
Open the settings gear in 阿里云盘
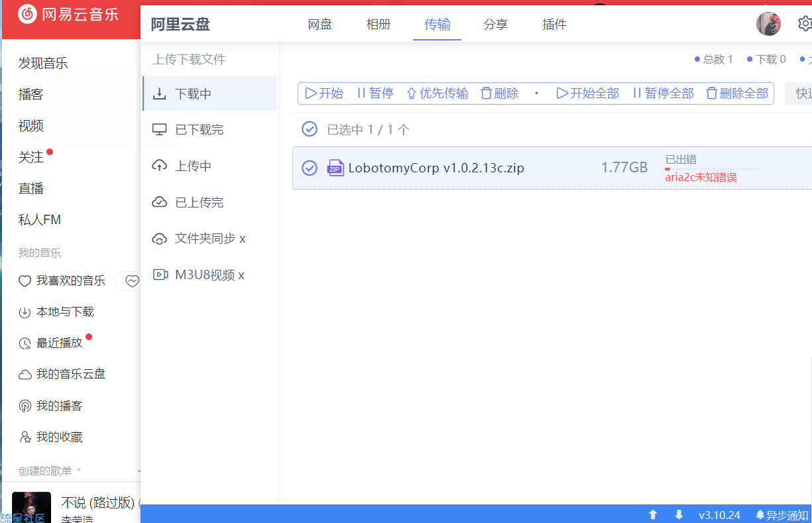point(805,24)
